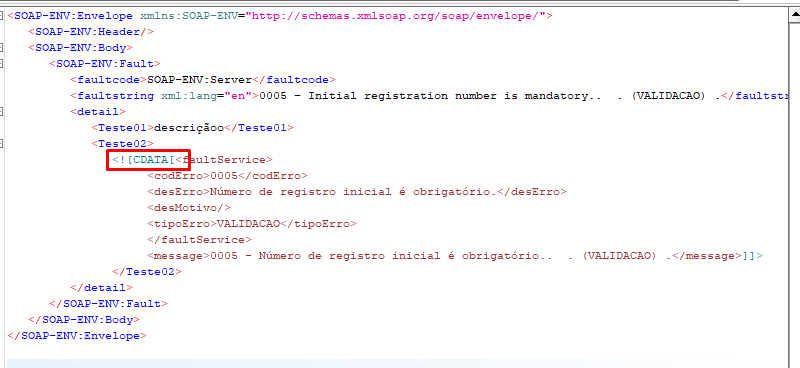Click the closing SOAP-ENV:Fault tag
800x368 pixels.
(x=109, y=304)
